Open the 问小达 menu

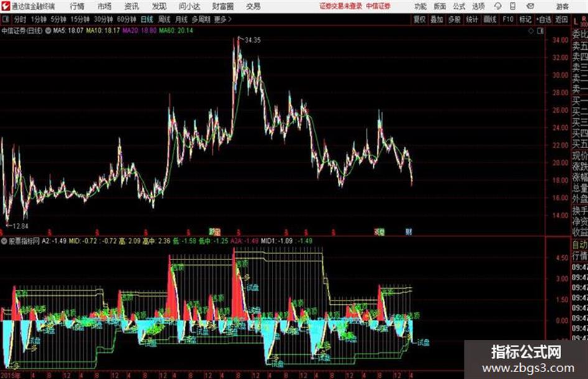click(189, 6)
